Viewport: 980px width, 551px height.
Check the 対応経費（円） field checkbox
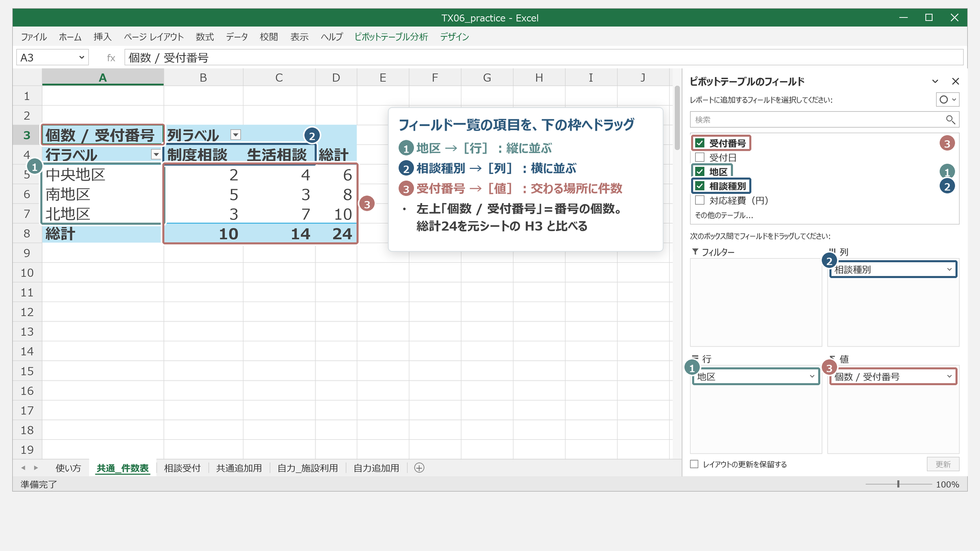700,200
